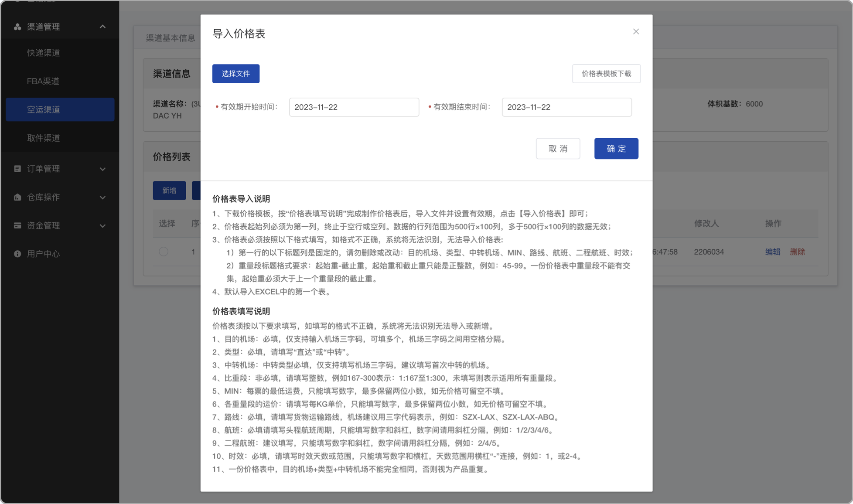Viewport: 853px width, 504px height.
Task: Click the 订单管理 document icon in sidebar
Action: 17,169
